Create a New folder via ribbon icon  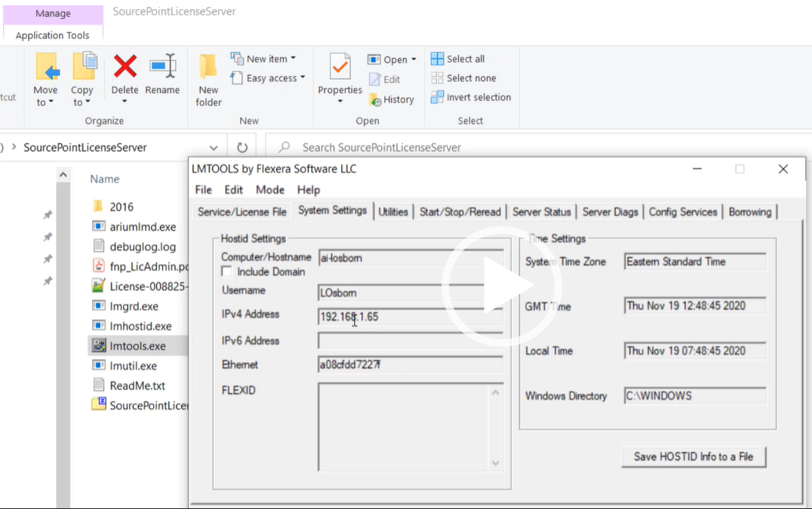[x=208, y=66]
